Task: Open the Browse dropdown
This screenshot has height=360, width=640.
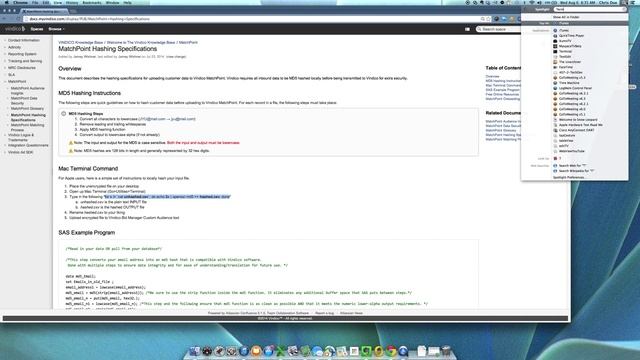Action: point(56,29)
